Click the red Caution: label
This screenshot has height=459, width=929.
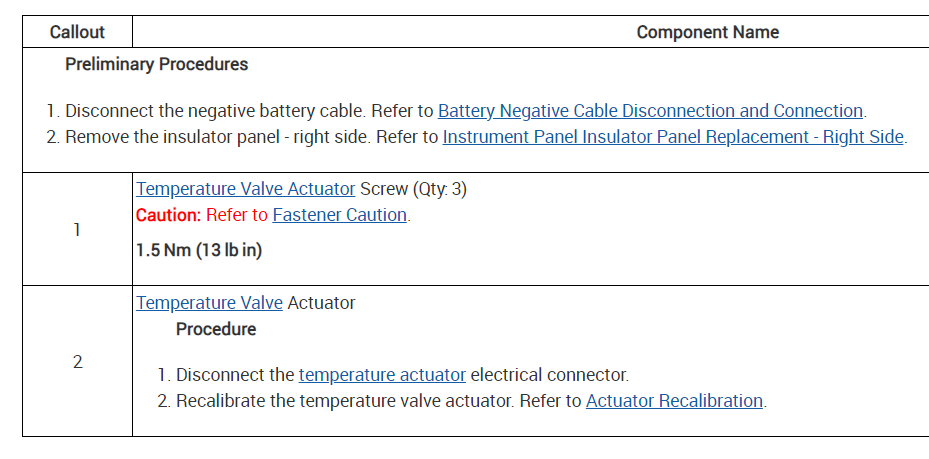[x=169, y=215]
